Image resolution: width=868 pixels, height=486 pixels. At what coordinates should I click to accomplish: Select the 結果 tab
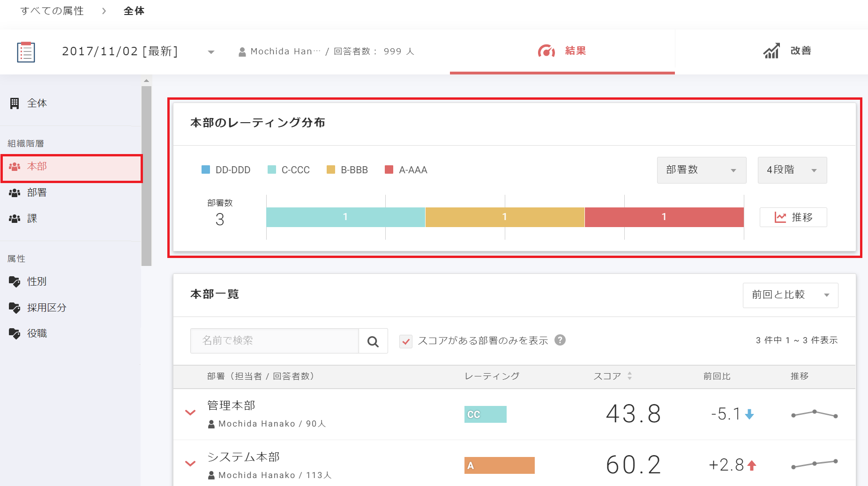point(562,51)
